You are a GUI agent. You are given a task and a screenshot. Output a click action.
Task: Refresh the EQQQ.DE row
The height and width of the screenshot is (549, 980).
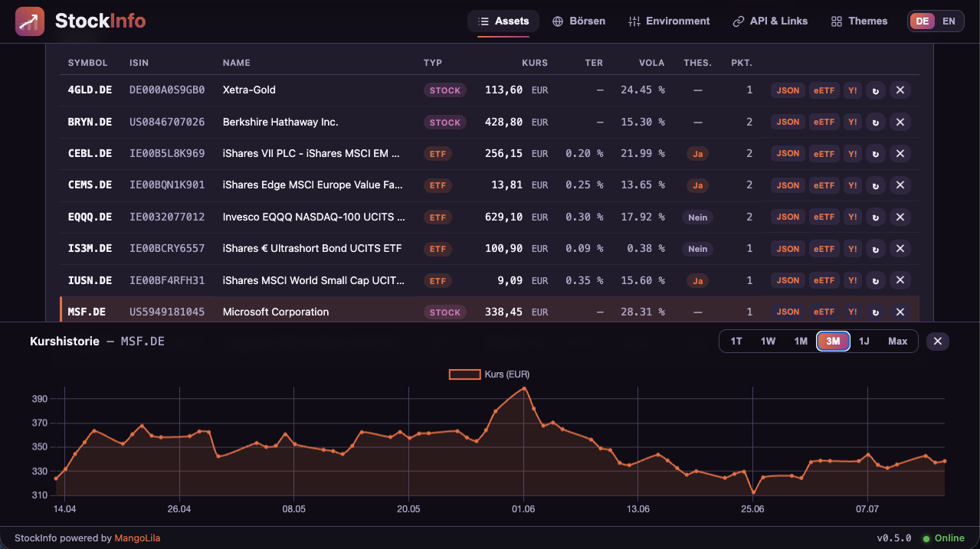click(876, 217)
